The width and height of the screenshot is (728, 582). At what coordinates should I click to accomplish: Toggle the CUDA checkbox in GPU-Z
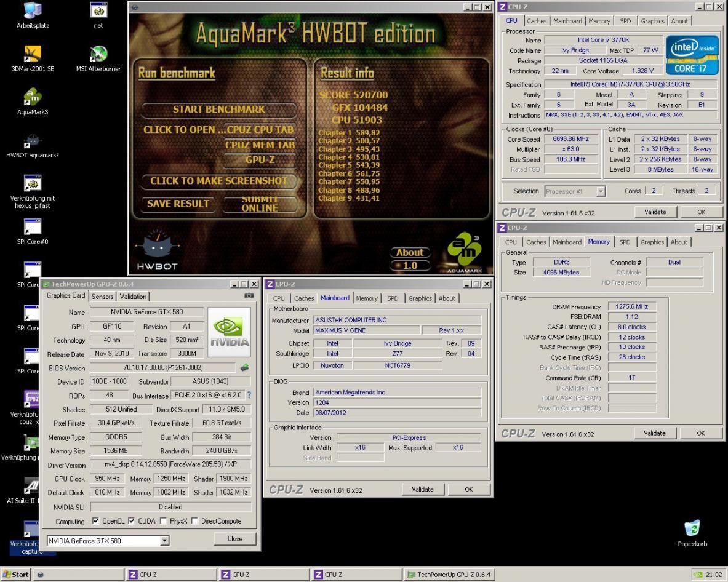[132, 520]
